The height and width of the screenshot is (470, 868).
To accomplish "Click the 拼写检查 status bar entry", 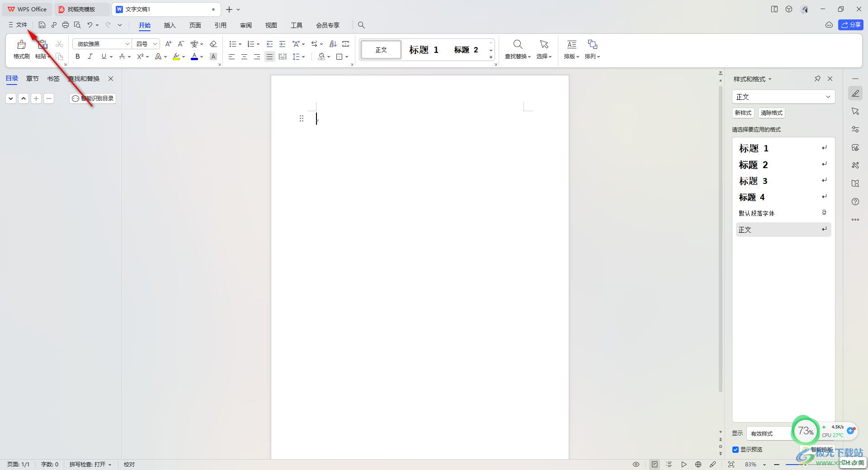I will coord(90,464).
